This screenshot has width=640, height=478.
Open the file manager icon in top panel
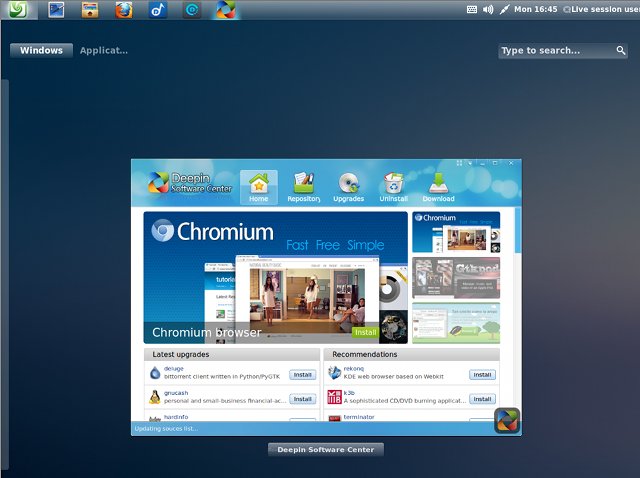(x=90, y=10)
